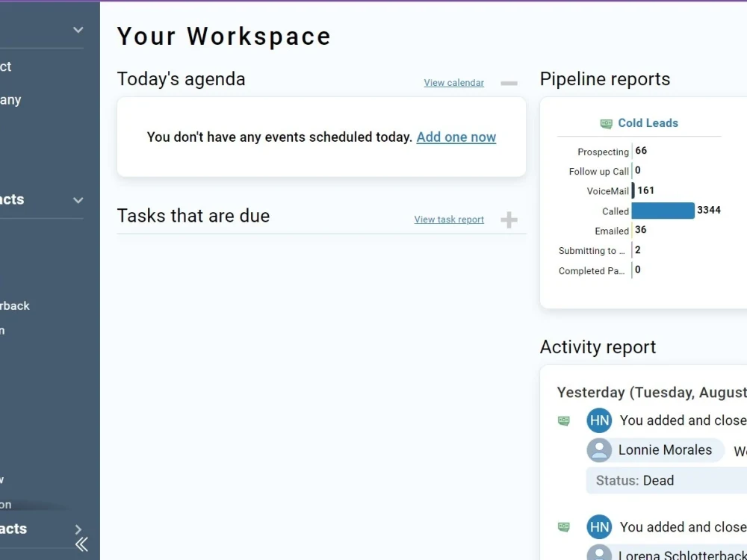This screenshot has height=560, width=747.
Task: Open the Cold Leads pipeline report
Action: (648, 123)
